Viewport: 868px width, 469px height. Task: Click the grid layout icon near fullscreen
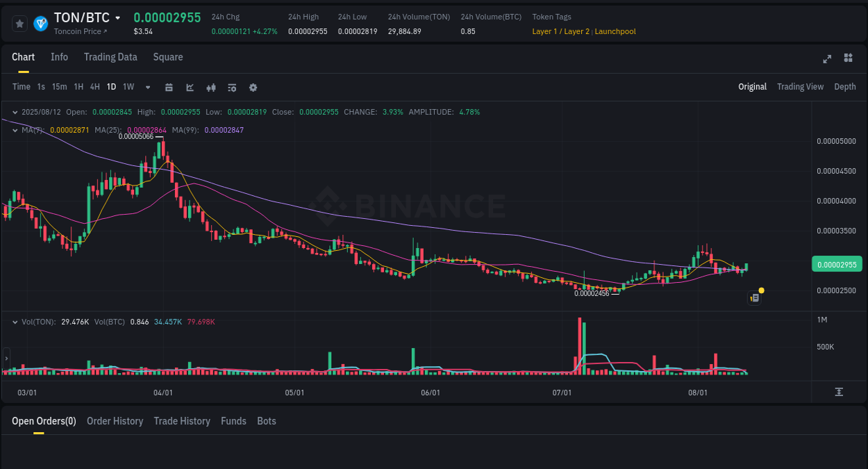[x=848, y=59]
